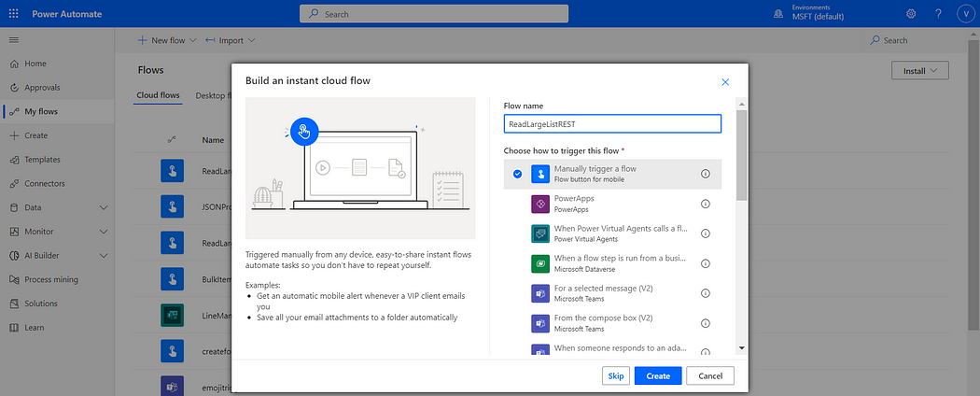This screenshot has height=396, width=980.
Task: Select the PowerApps trigger option
Action: 612,204
